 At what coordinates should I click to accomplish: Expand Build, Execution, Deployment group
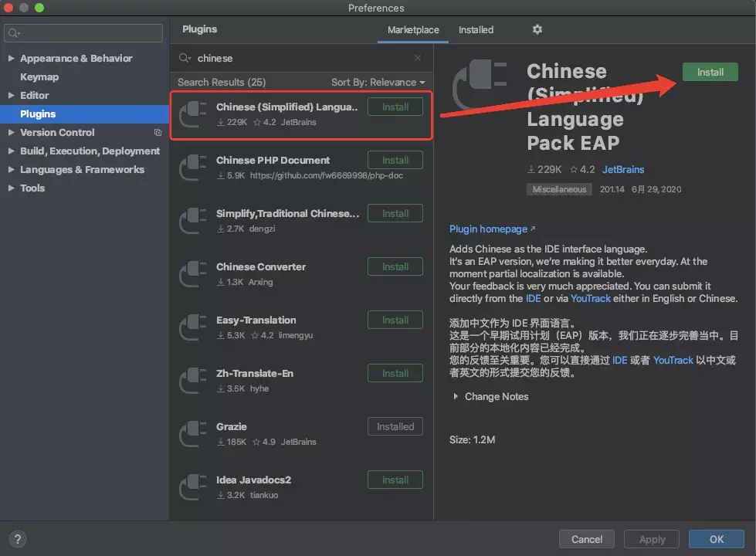coord(11,151)
